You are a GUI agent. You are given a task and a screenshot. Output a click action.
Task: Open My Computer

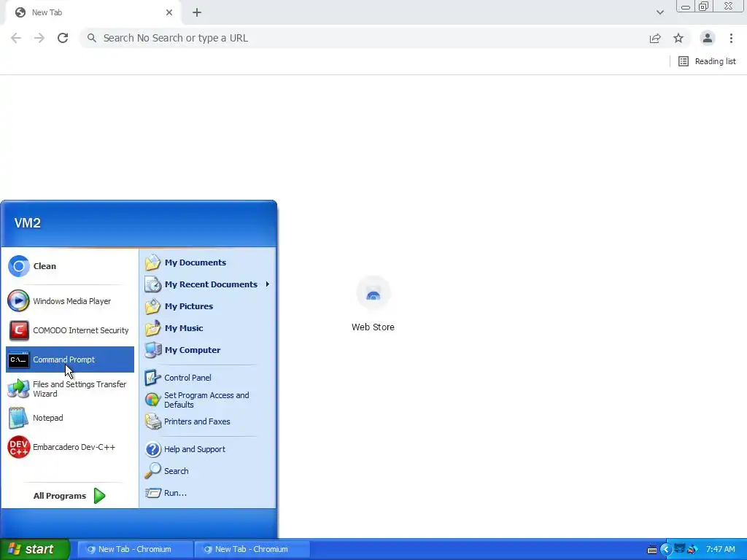pos(207,350)
